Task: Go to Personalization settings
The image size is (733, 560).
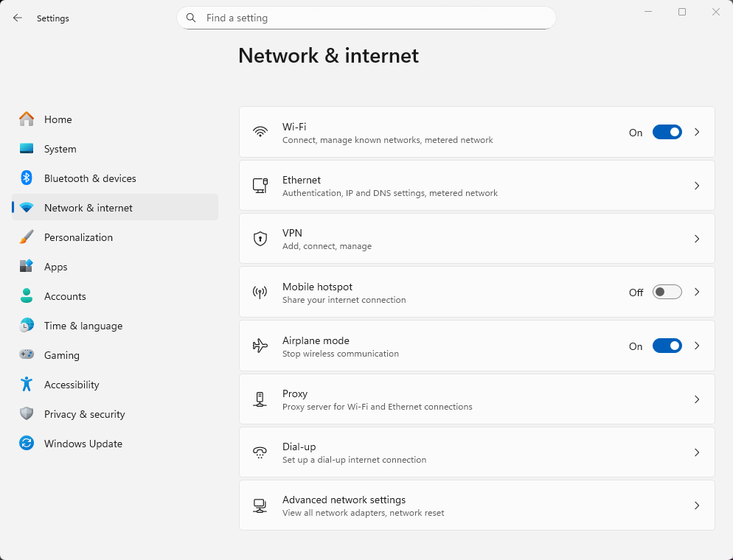Action: click(x=78, y=237)
